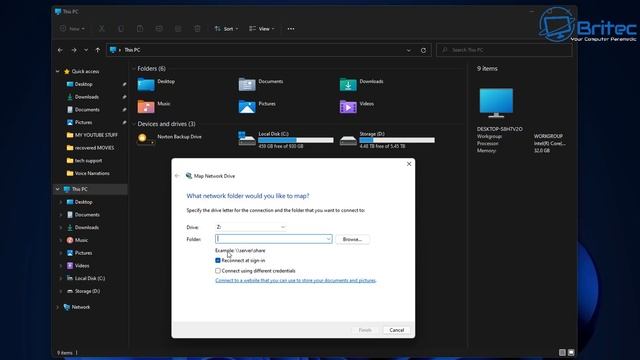Expand Network in the sidebar
This screenshot has width=640, height=360.
click(x=58, y=307)
